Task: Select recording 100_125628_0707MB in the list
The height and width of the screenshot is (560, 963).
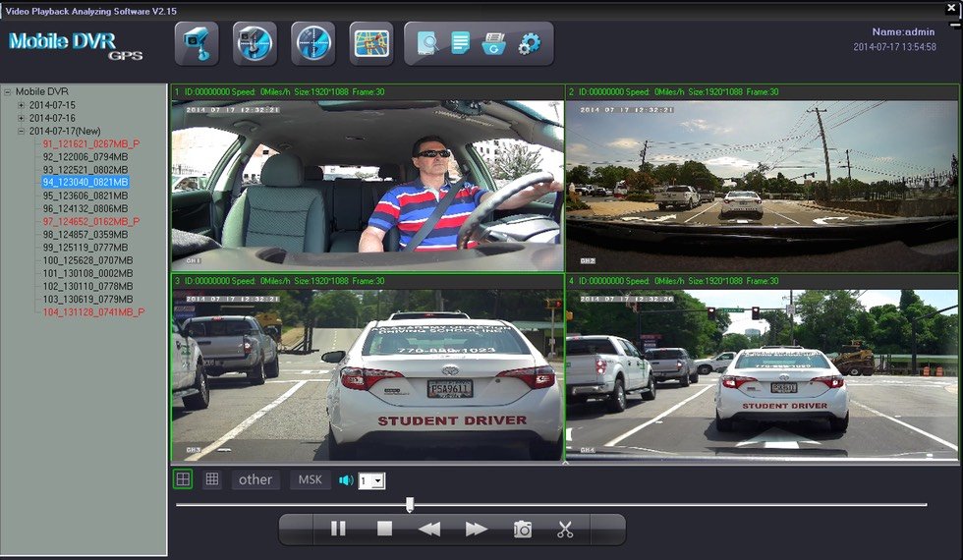Action: 86,260
